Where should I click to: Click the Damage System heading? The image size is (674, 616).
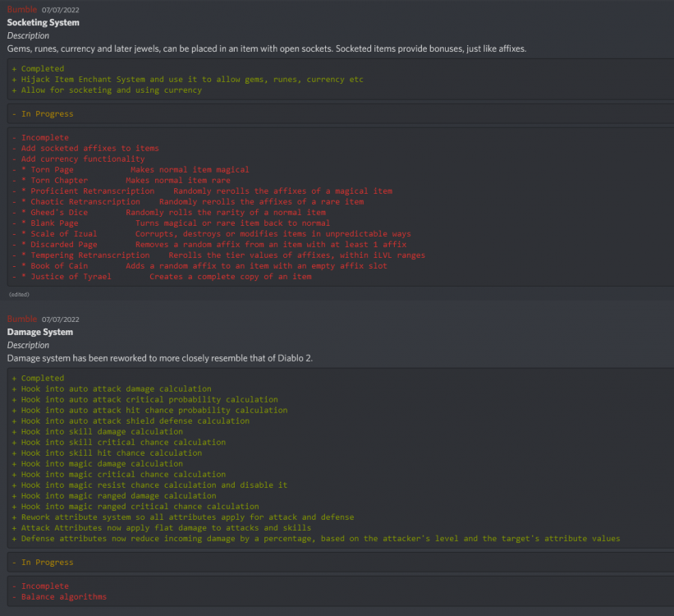tap(40, 332)
